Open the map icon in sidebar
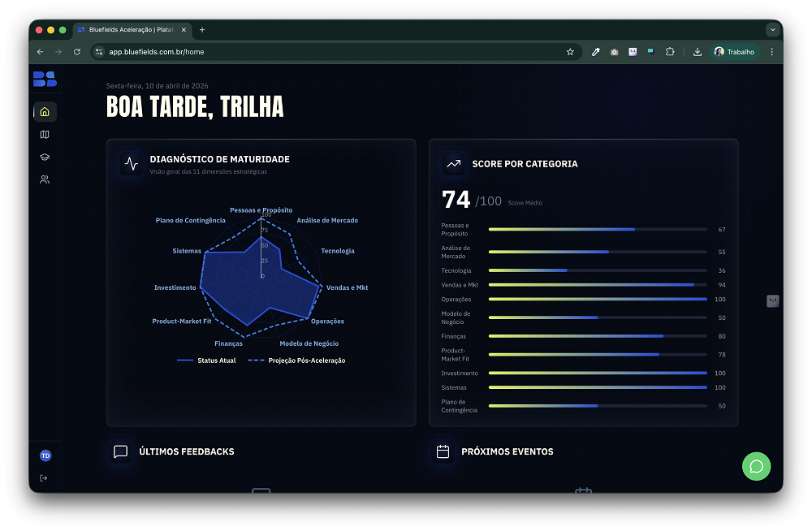812x531 pixels. [x=45, y=135]
